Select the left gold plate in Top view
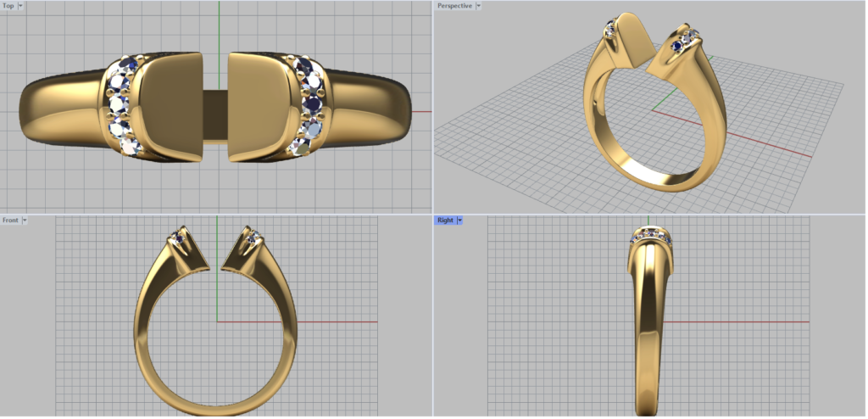This screenshot has height=419, width=868. coord(171,106)
